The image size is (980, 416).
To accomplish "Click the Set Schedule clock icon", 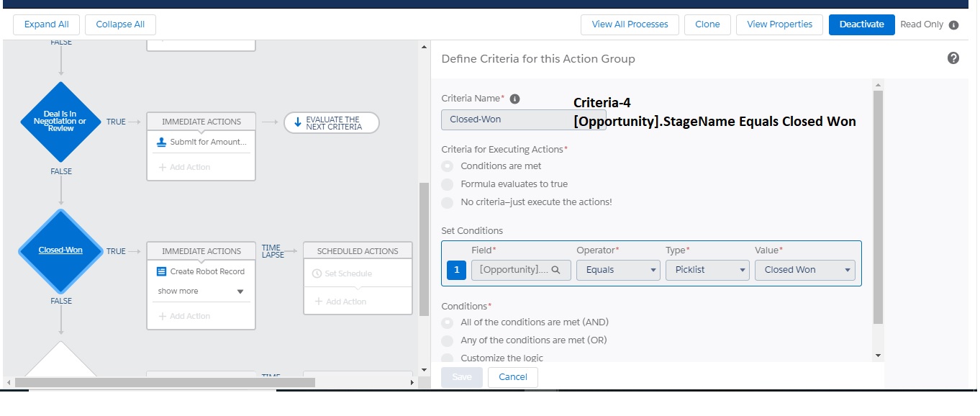I will (x=317, y=273).
